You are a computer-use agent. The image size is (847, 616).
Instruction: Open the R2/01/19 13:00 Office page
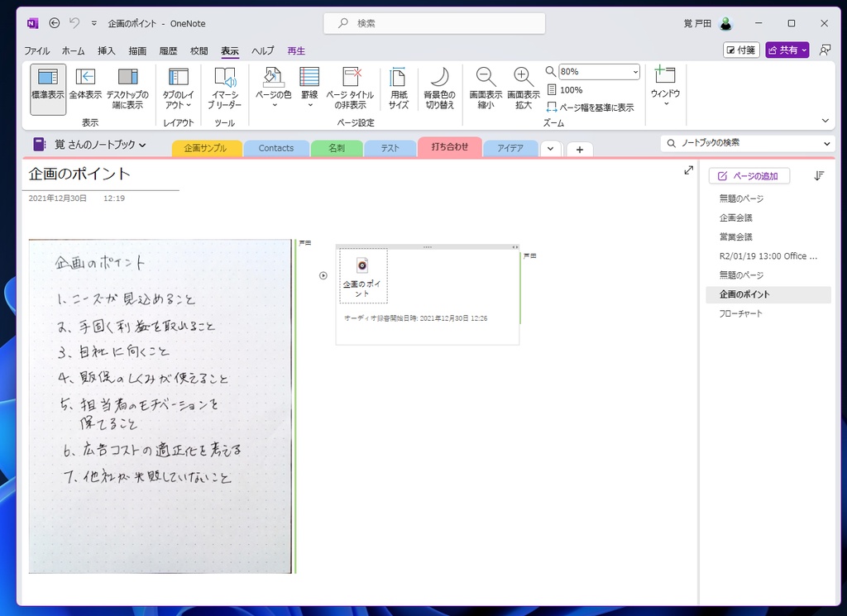click(768, 255)
